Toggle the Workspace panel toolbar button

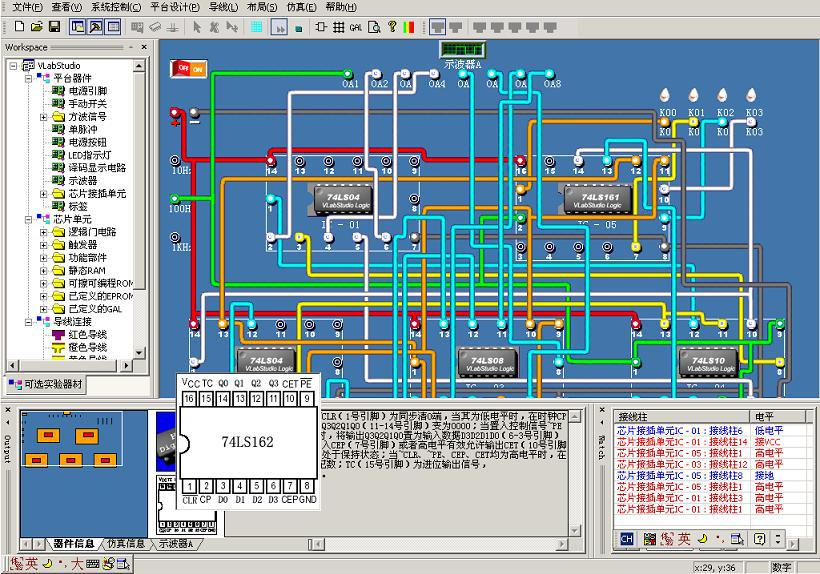[78, 27]
